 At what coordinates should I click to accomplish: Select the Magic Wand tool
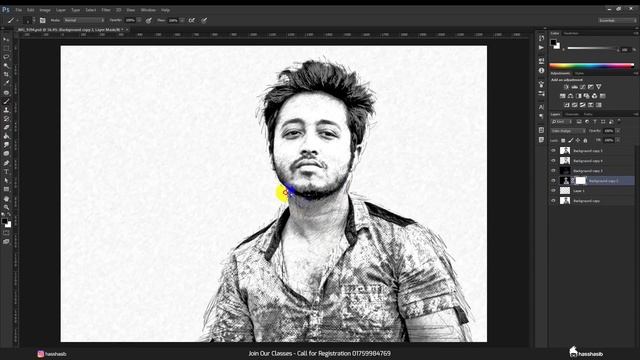pyautogui.click(x=6, y=66)
